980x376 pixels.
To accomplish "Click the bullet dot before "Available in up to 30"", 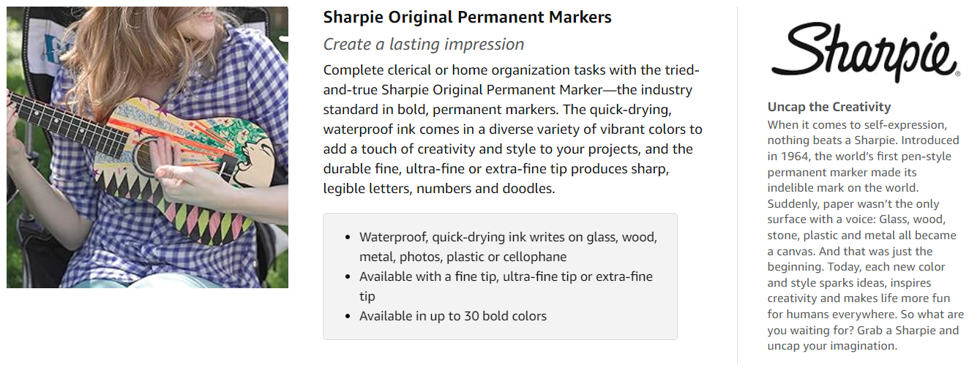I will tap(347, 317).
